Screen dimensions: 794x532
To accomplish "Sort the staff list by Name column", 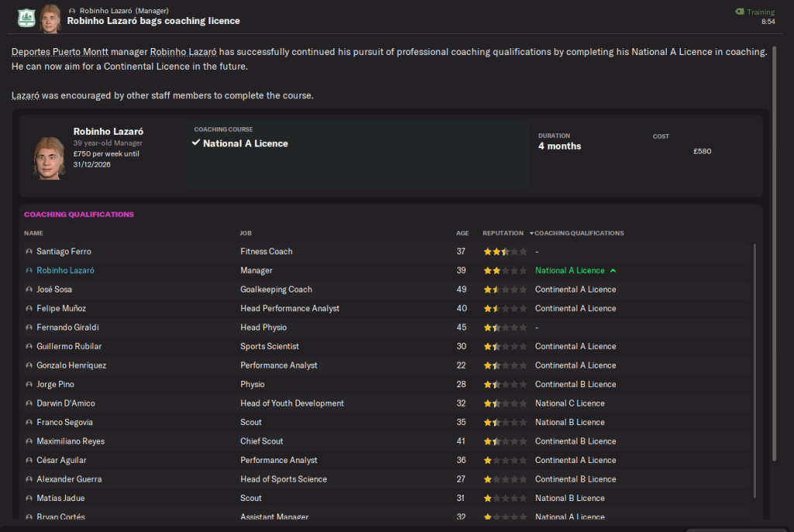I will click(33, 233).
